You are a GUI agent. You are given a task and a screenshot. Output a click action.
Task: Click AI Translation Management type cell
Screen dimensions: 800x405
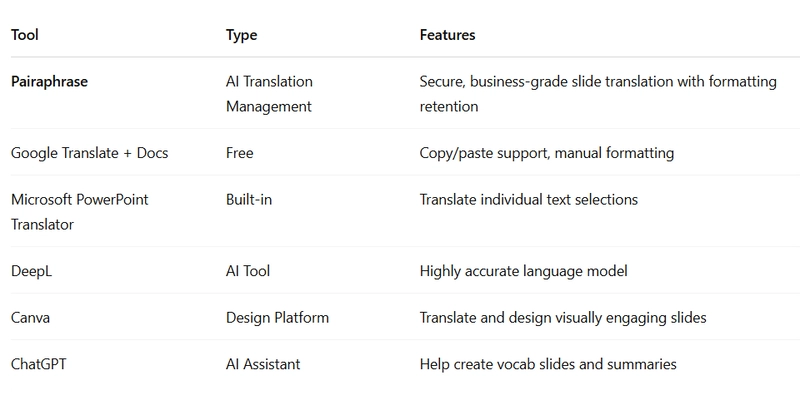(x=269, y=94)
